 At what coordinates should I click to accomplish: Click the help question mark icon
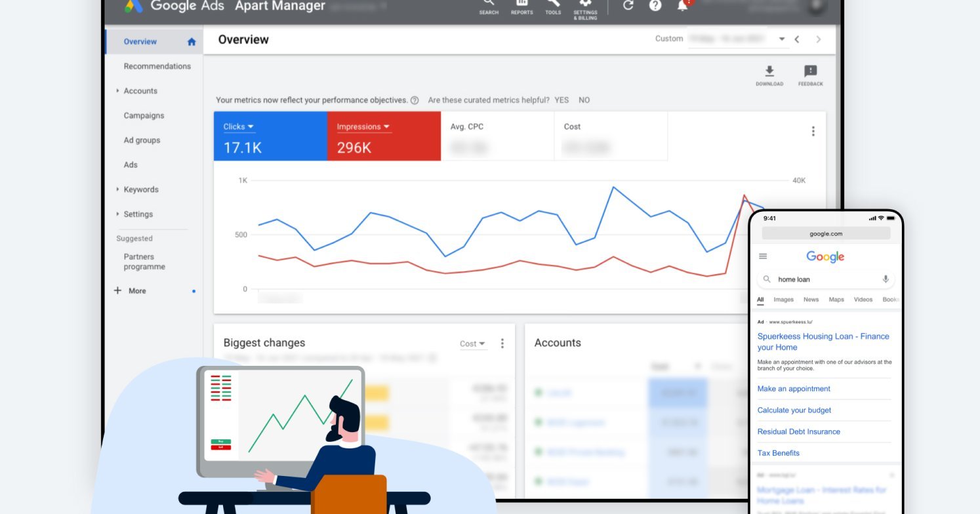pos(655,6)
